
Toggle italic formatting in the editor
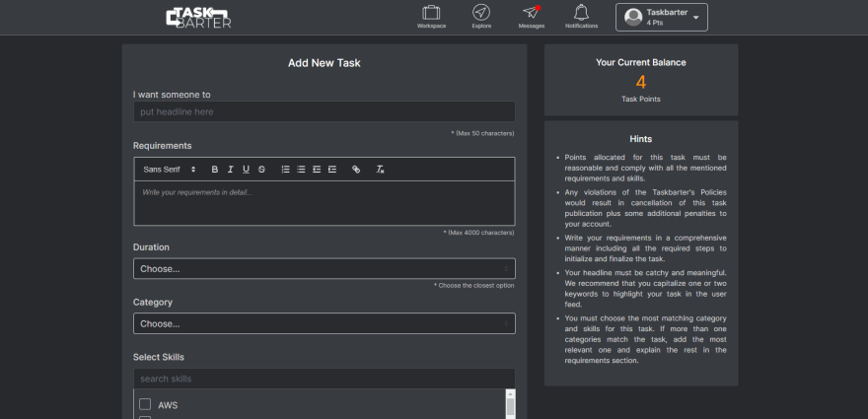click(x=230, y=170)
